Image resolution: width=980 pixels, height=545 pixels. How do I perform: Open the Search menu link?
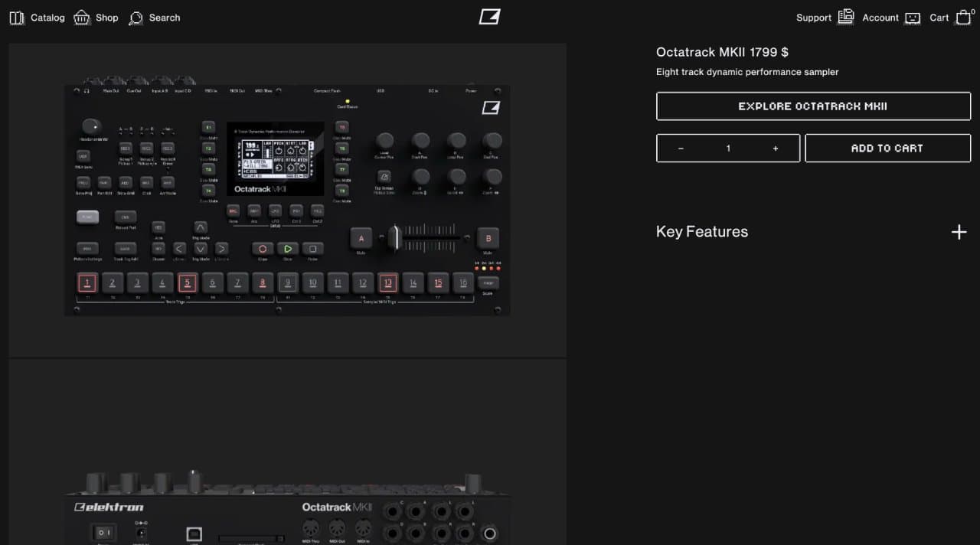(165, 18)
